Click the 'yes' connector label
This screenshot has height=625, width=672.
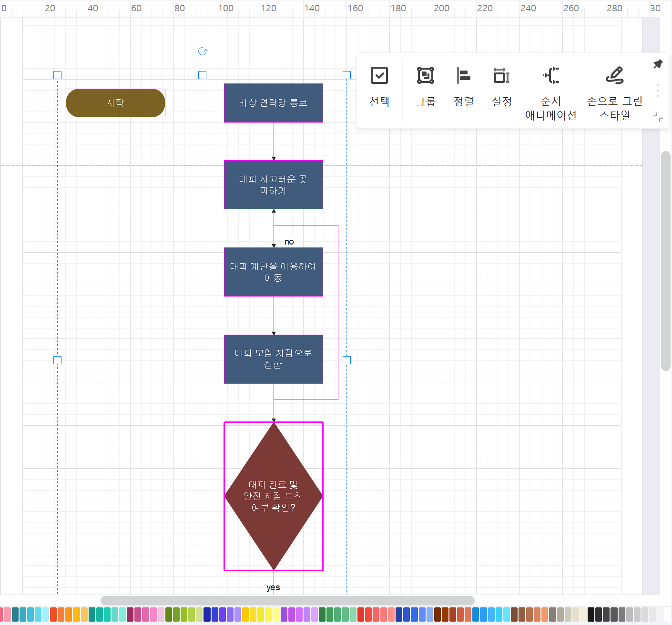pos(273,587)
